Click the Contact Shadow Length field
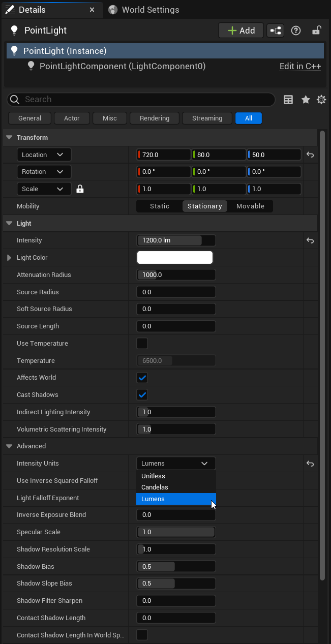The image size is (331, 644). (x=176, y=618)
